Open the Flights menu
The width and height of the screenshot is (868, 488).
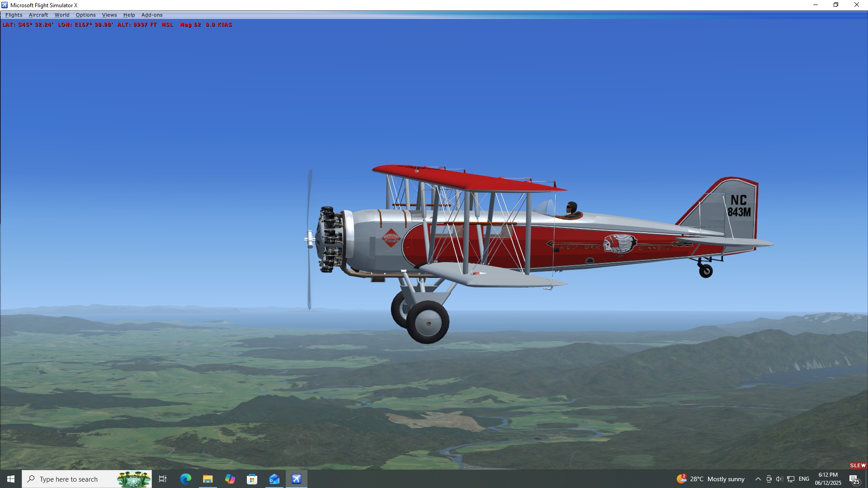14,15
